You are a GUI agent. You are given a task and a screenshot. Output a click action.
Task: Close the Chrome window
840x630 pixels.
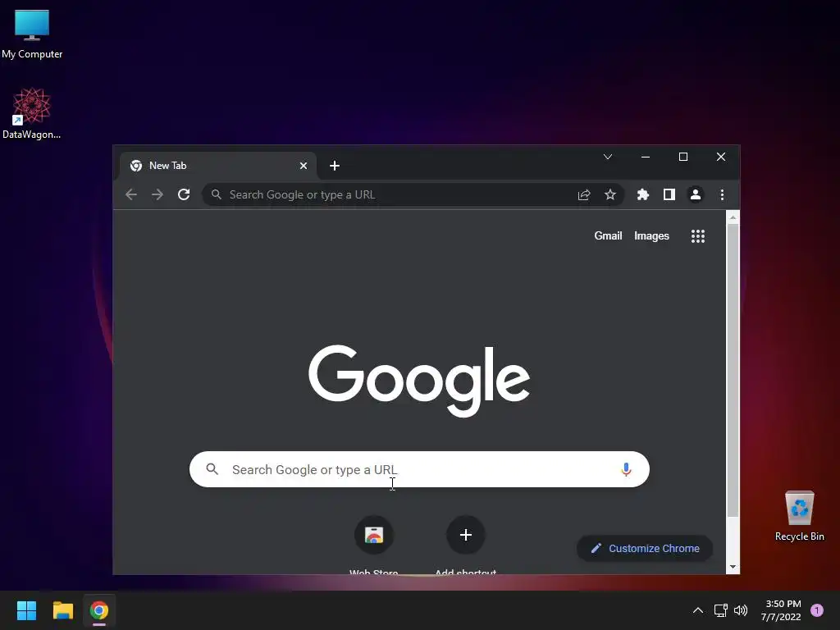721,157
